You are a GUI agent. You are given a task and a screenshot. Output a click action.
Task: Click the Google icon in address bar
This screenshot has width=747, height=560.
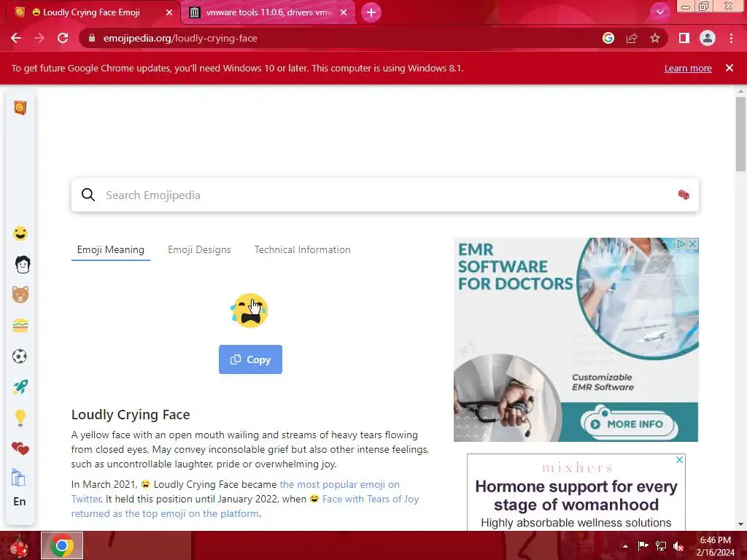(608, 38)
